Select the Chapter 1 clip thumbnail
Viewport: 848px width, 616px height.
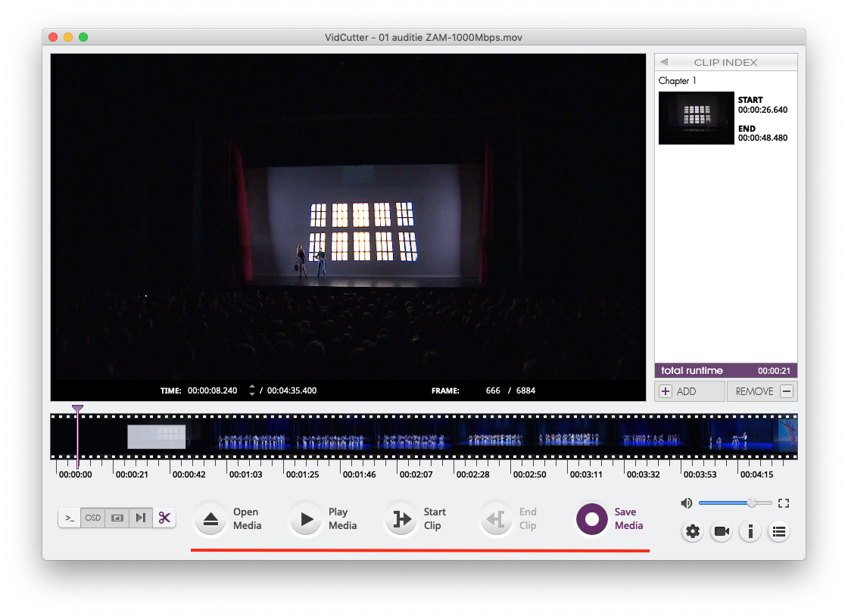[x=696, y=118]
